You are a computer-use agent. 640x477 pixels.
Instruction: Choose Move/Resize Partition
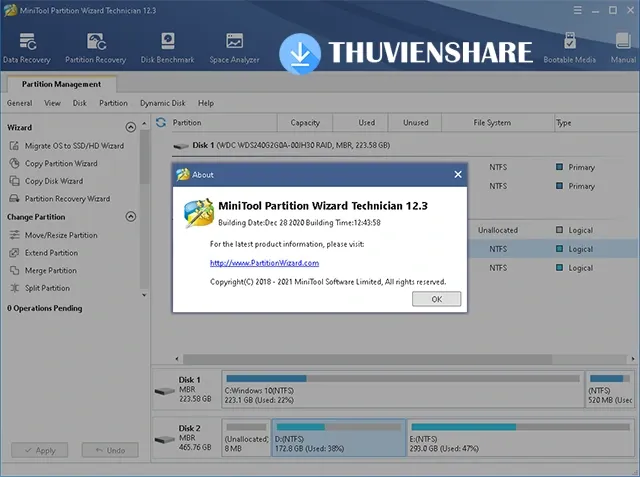[x=53, y=235]
